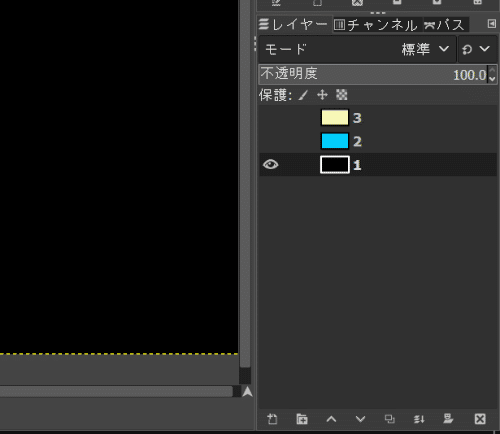Create a new layer with bottom icon
Viewport: 500px width, 434px height.
click(272, 419)
